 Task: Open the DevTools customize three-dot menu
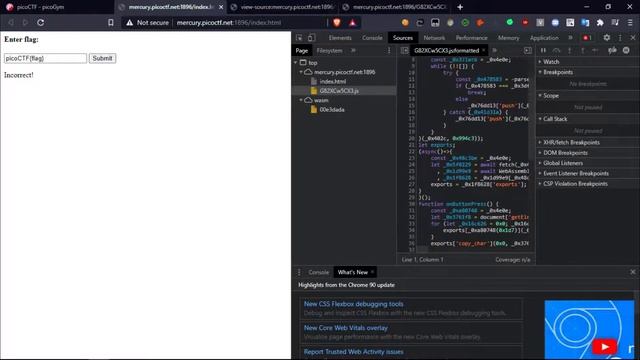[x=620, y=38]
